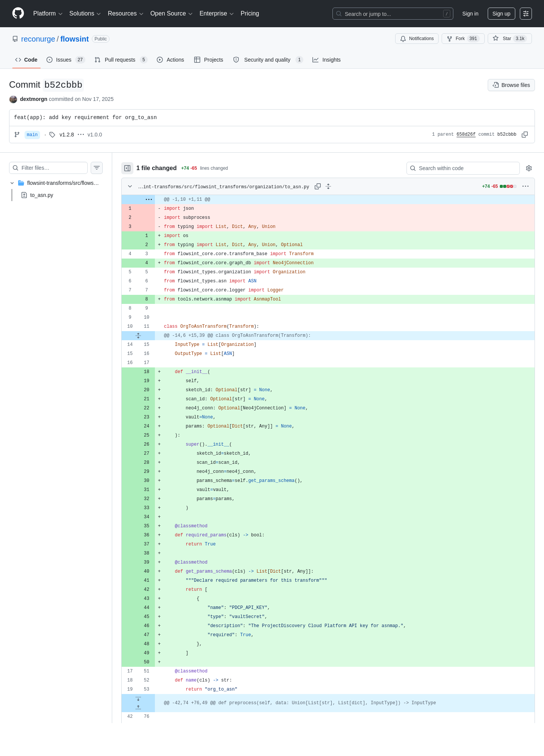The height and width of the screenshot is (756, 544).
Task: Click the GitHub logo icon
Action: (18, 13)
